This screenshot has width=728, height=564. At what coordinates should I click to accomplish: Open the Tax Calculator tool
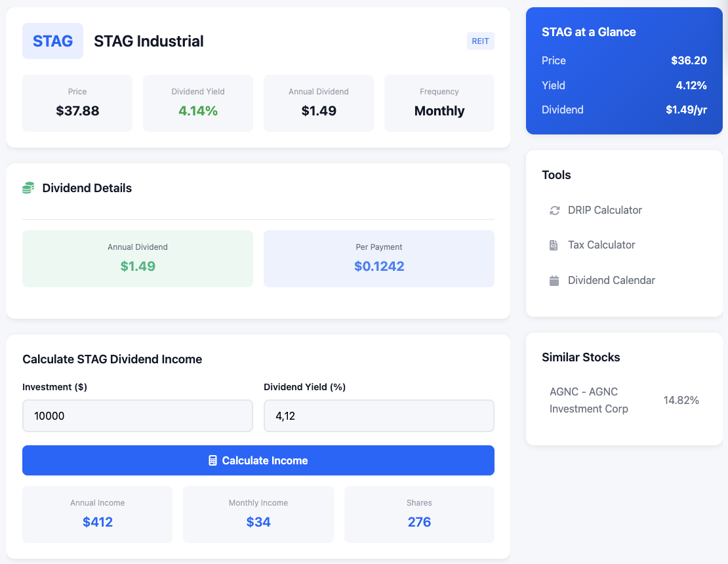601,245
